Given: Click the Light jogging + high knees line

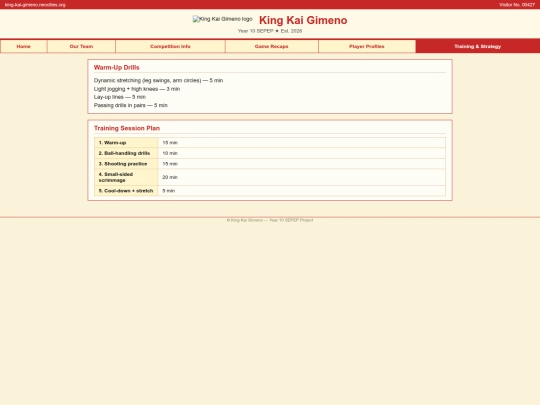Looking at the screenshot, I should click(137, 89).
